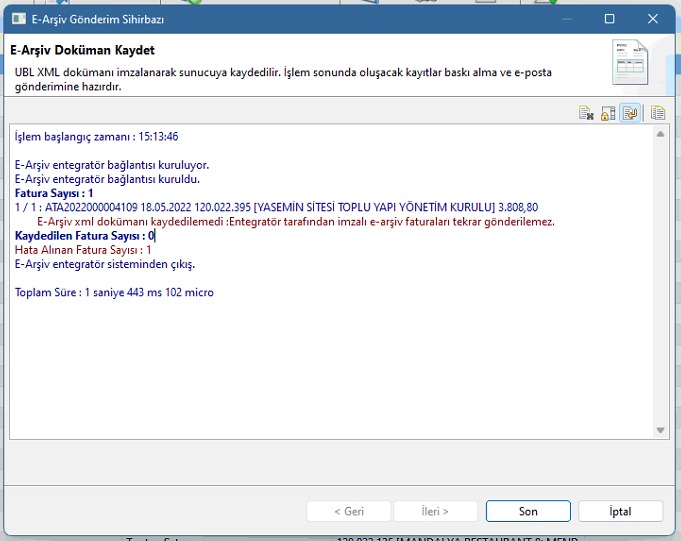Viewport: 681px width, 541px height.
Task: Click the wizard window title icon
Action: [18, 19]
